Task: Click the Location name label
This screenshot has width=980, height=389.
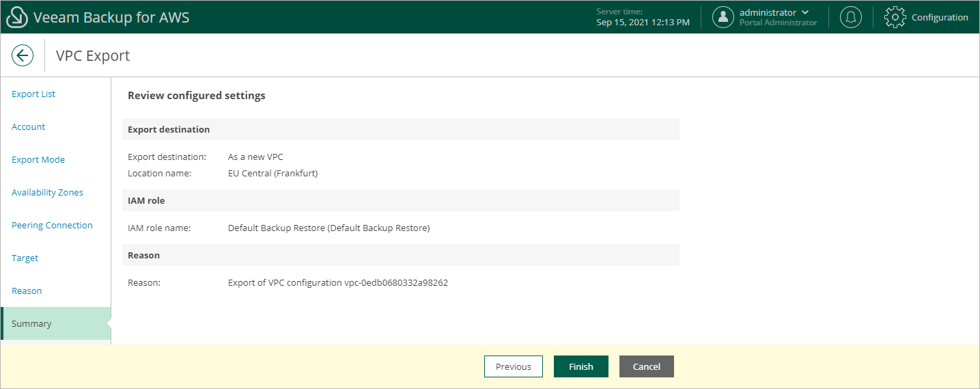Action: tap(160, 174)
